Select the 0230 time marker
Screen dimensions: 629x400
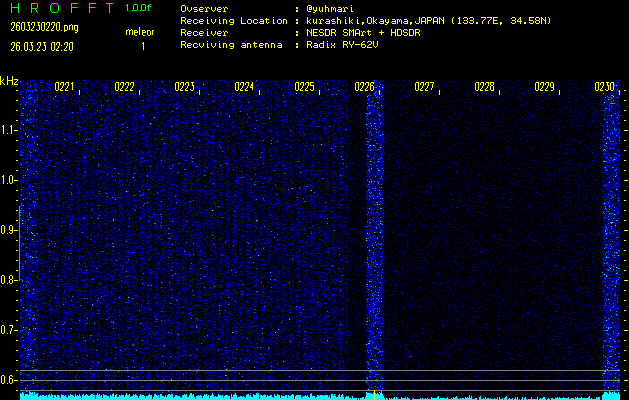coord(604,87)
